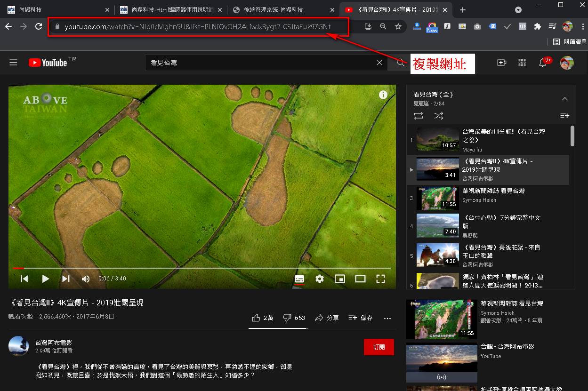Enter fullscreen mode in the video player
Screen dimensions: 588x391
tap(380, 279)
